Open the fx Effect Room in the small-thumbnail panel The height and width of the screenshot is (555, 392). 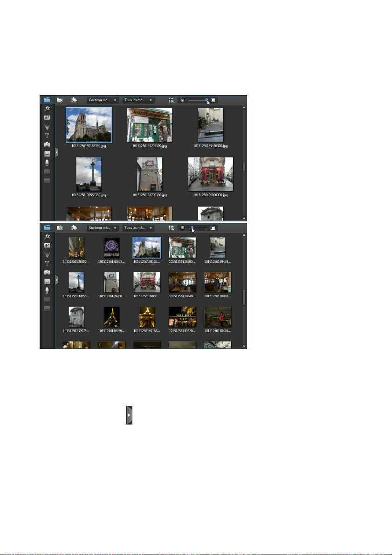pos(47,236)
